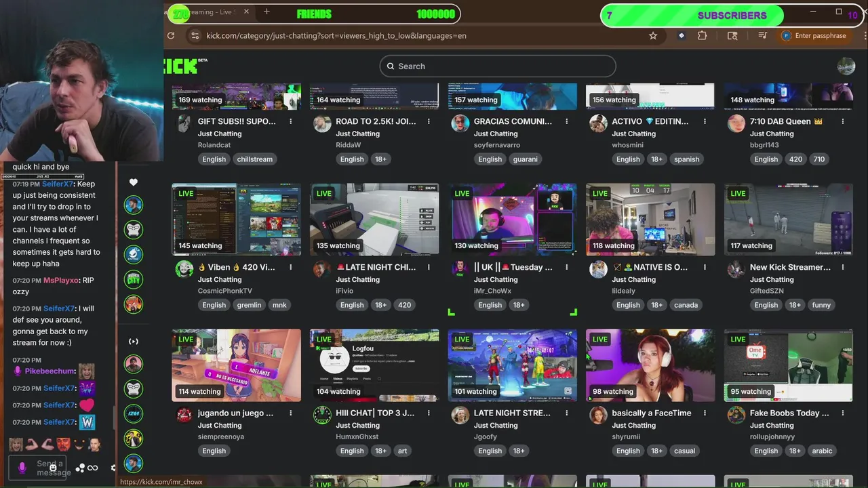868x488 pixels.
Task: Open HumxnGhxst channel avatar
Action: (322, 415)
